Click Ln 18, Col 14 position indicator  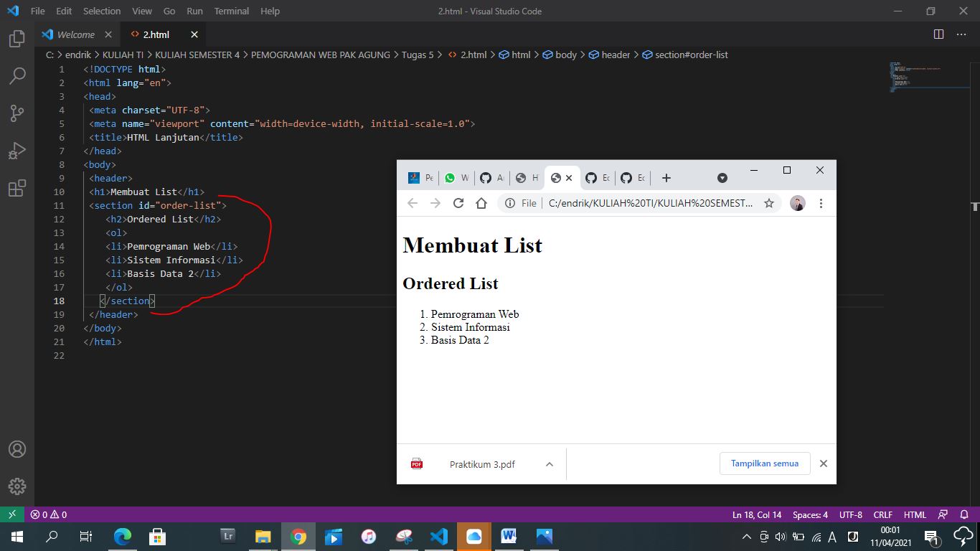click(757, 514)
